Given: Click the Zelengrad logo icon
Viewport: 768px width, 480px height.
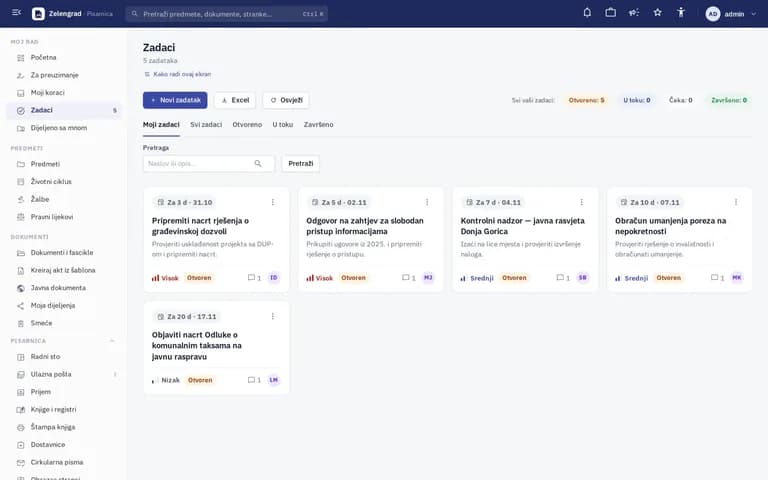Looking at the screenshot, I should (x=38, y=14).
